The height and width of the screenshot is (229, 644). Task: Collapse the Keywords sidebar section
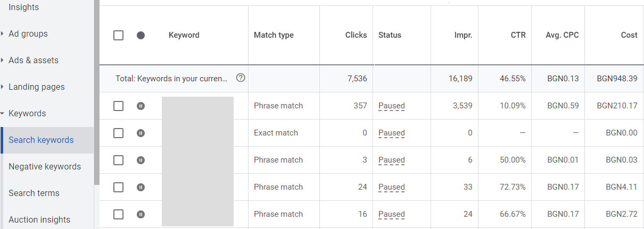[x=27, y=114]
